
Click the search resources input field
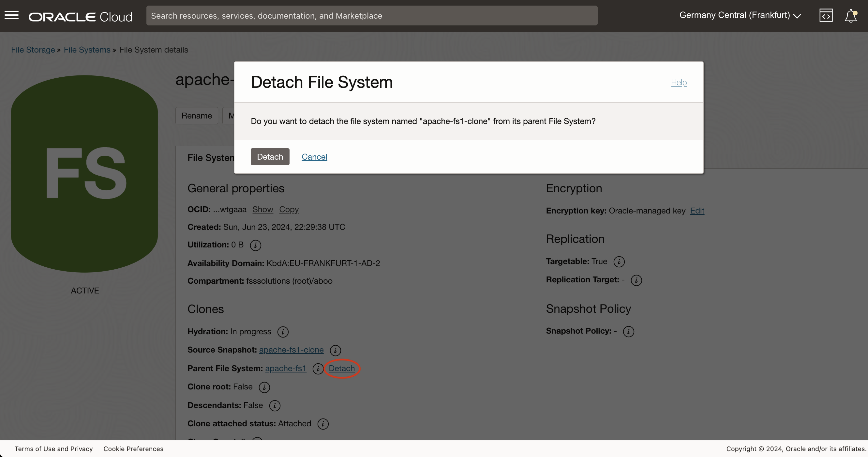(x=371, y=16)
